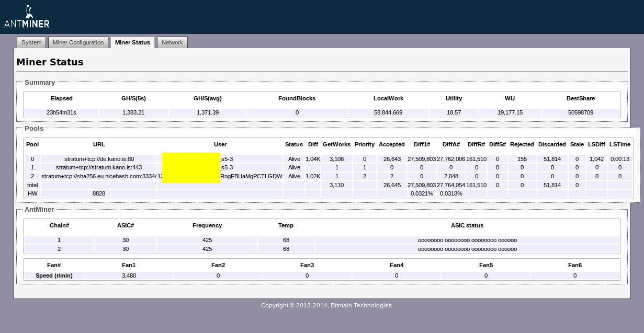
Task: Click Fan1 speed value 3,480
Action: pos(129,275)
